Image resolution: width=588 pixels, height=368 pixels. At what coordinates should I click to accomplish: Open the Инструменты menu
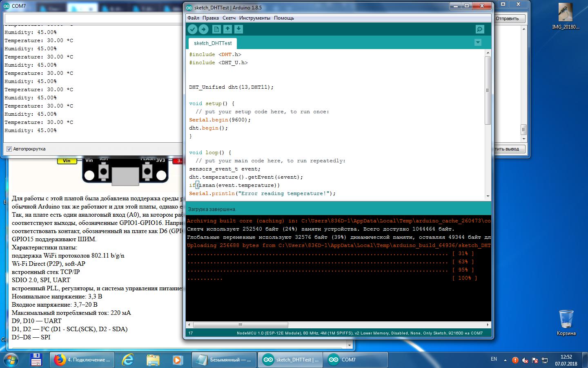[254, 18]
